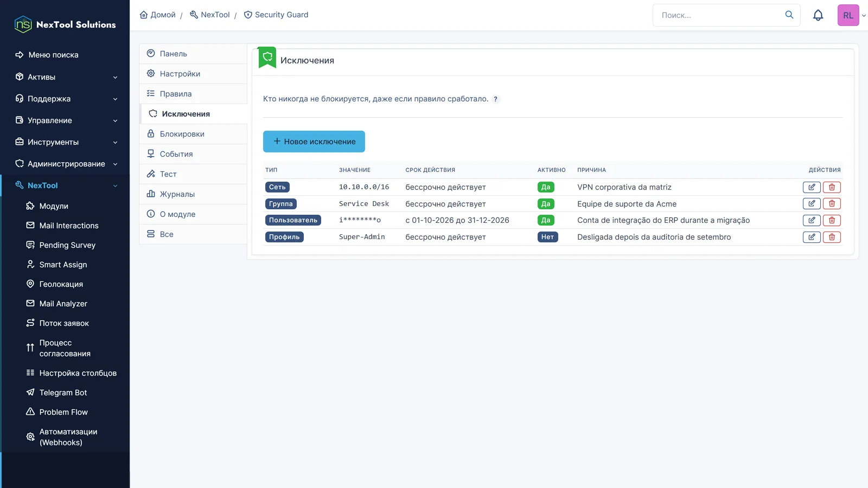This screenshot has width=868, height=488.
Task: Delete the Super-Admin profile exclusion
Action: pos(832,237)
